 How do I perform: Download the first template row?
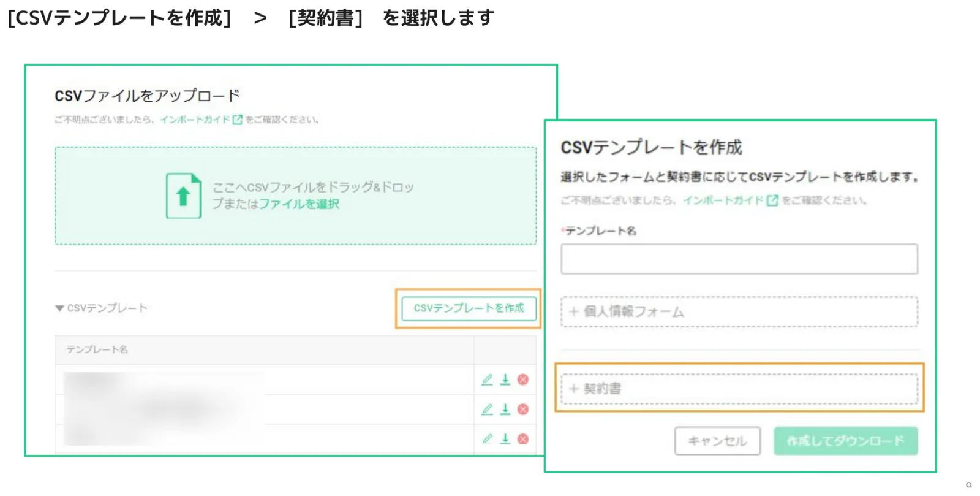coord(505,380)
